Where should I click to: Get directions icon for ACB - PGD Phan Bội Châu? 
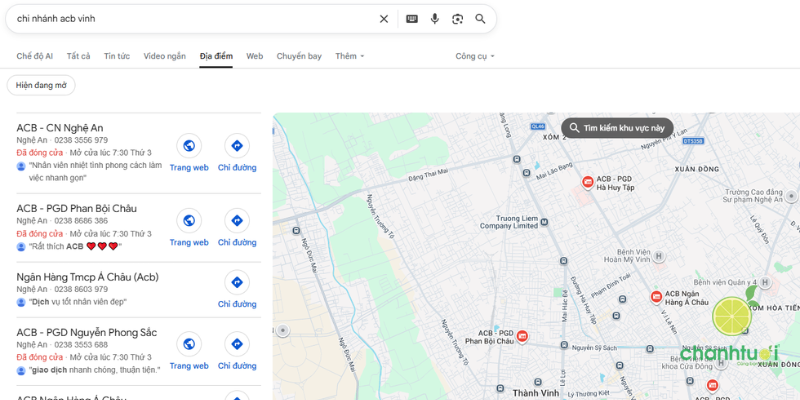click(237, 220)
